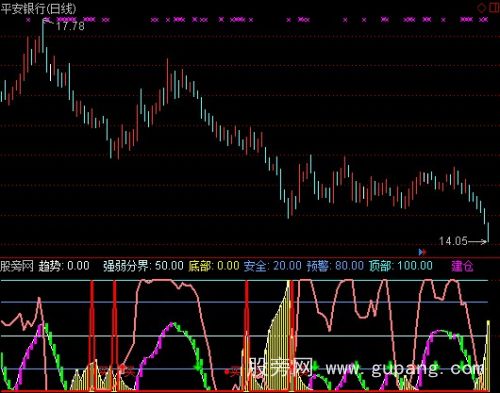
Task: Click the 股旁网 indicator name
Action: point(17,266)
